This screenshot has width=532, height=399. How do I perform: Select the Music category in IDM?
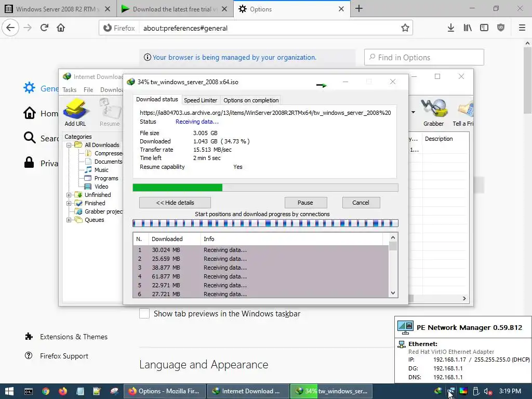point(101,170)
